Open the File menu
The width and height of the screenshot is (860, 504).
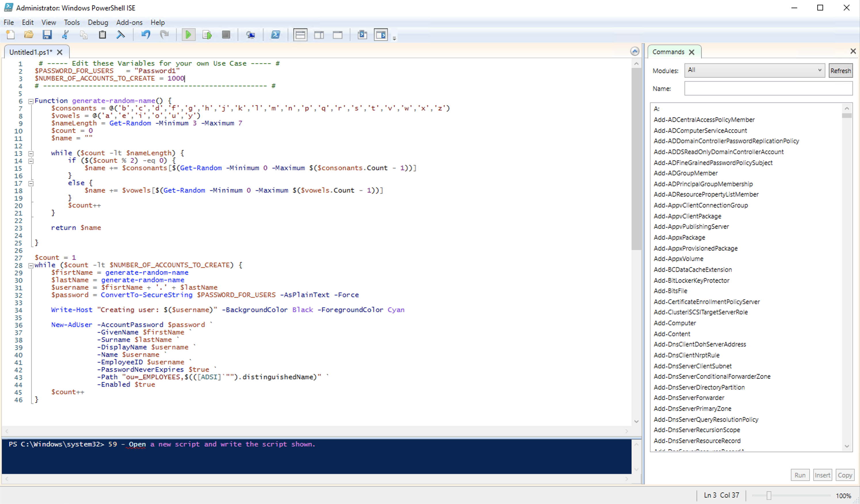[x=9, y=22]
